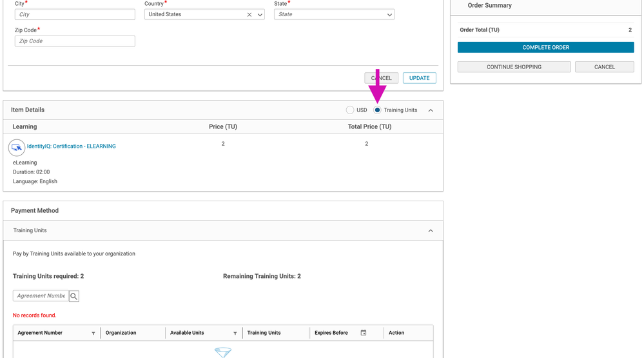Viewport: 644px width, 358px height.
Task: Open filter on Agreement Number column
Action: pyautogui.click(x=93, y=333)
